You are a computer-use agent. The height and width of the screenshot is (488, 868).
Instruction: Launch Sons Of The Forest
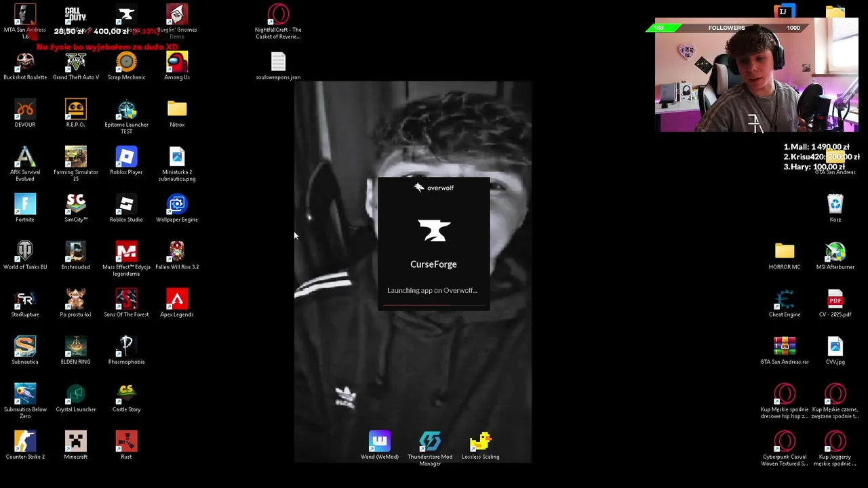pyautogui.click(x=126, y=303)
